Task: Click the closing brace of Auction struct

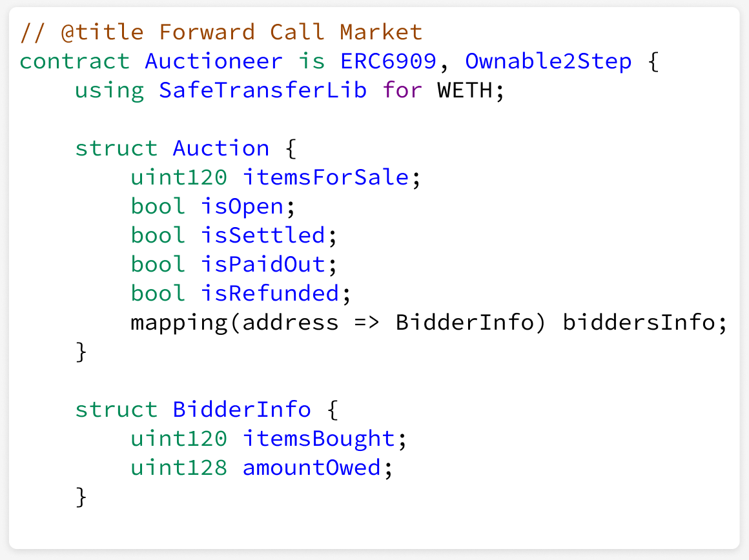Action: tap(81, 352)
